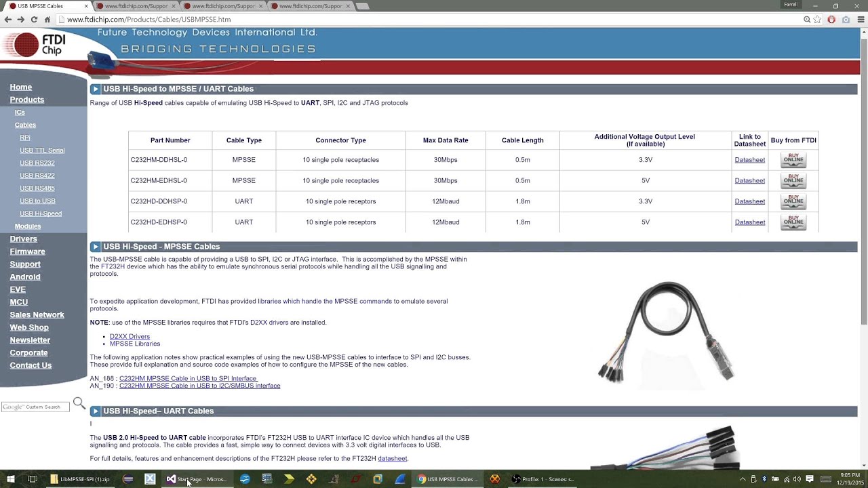Open the D2XX Drivers link

130,337
